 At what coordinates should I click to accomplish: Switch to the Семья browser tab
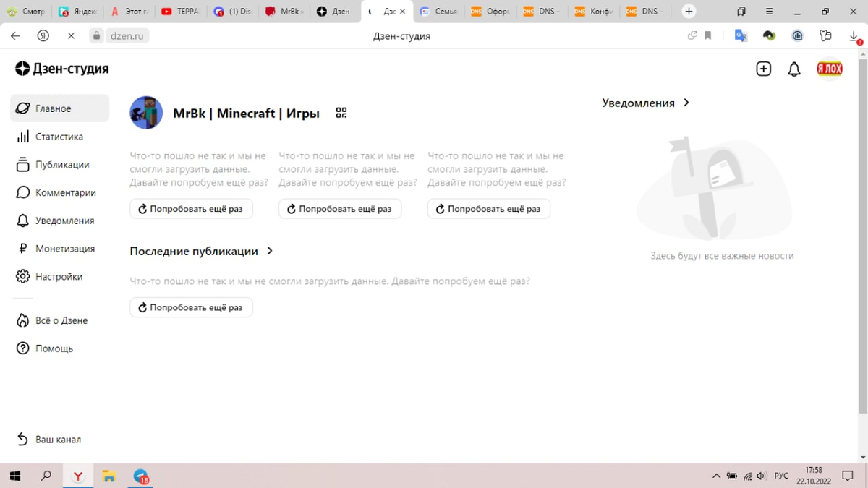tap(440, 12)
